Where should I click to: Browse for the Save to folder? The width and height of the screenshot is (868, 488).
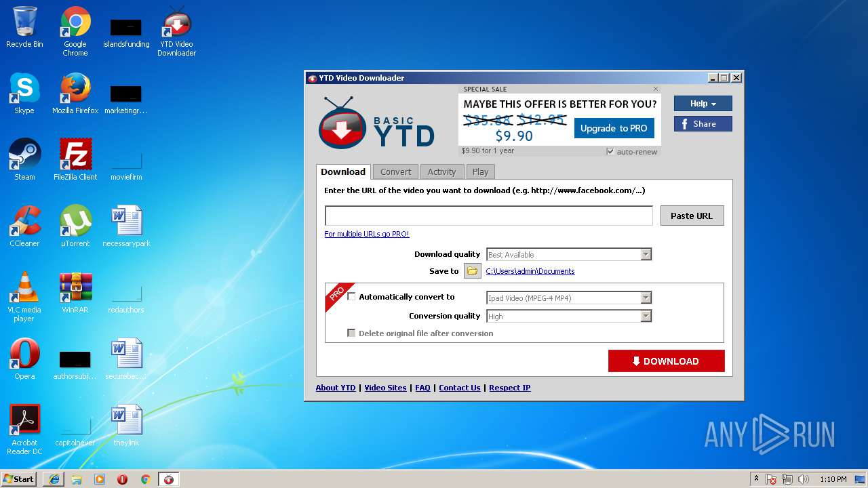pos(472,271)
